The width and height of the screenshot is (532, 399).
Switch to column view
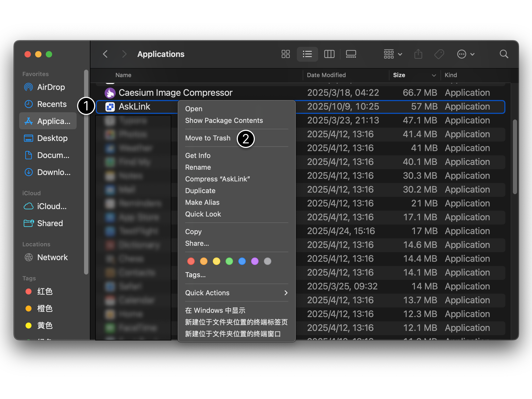pos(329,54)
